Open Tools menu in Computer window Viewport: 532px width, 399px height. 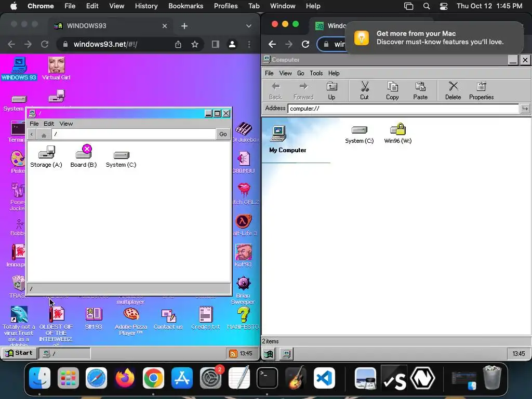[x=316, y=73]
